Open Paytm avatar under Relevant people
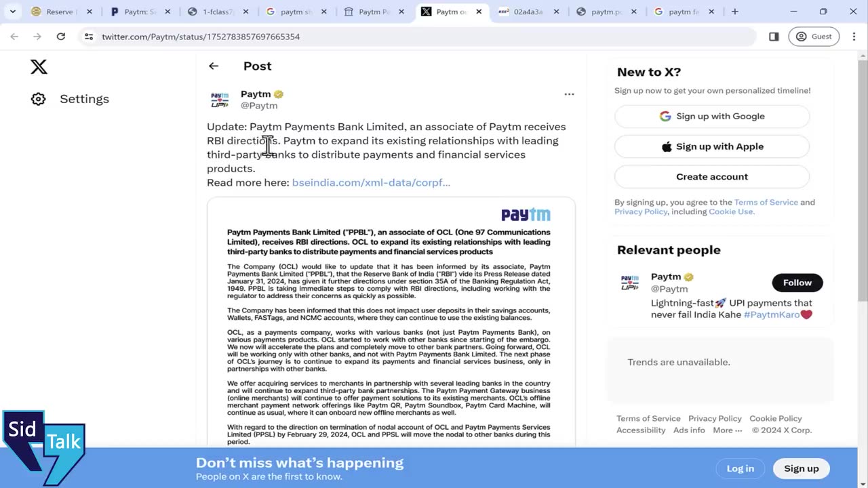The height and width of the screenshot is (488, 868). (x=630, y=283)
